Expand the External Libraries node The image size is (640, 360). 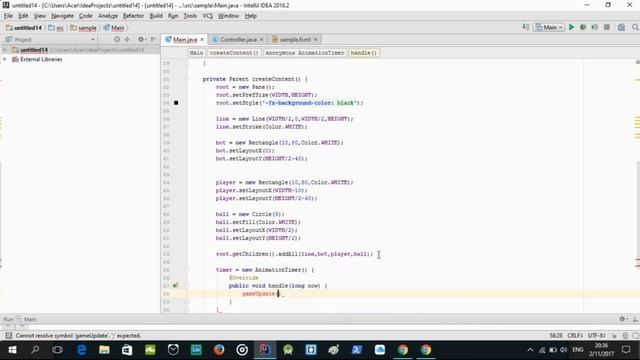click(x=4, y=59)
